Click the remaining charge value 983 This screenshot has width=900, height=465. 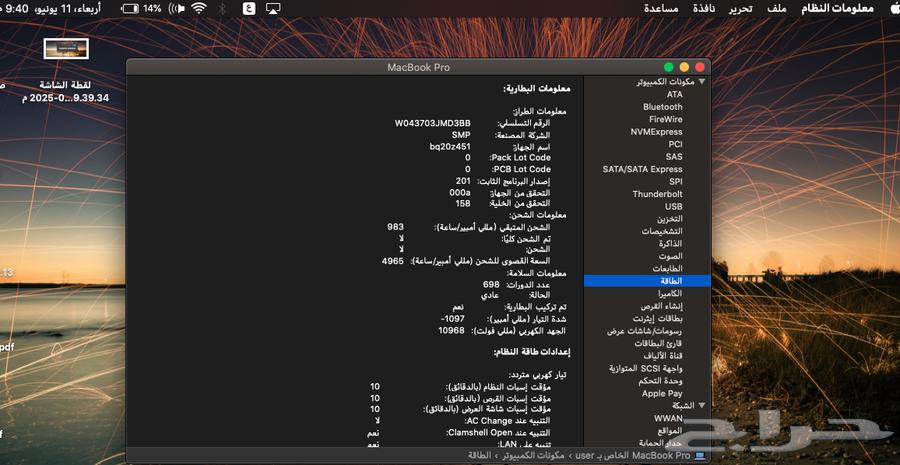[x=395, y=227]
